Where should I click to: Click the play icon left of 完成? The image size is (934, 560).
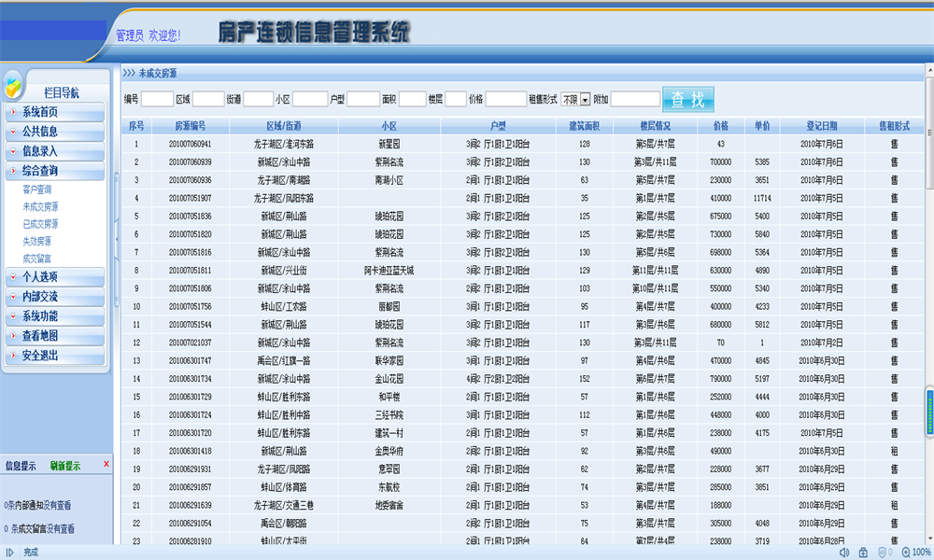pos(9,553)
